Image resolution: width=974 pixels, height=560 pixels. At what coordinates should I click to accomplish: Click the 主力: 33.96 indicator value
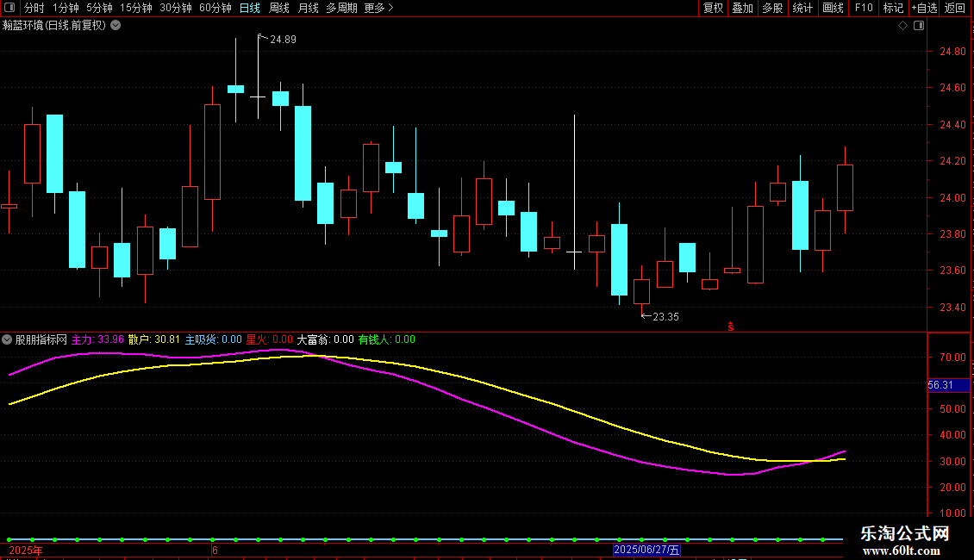(97, 339)
